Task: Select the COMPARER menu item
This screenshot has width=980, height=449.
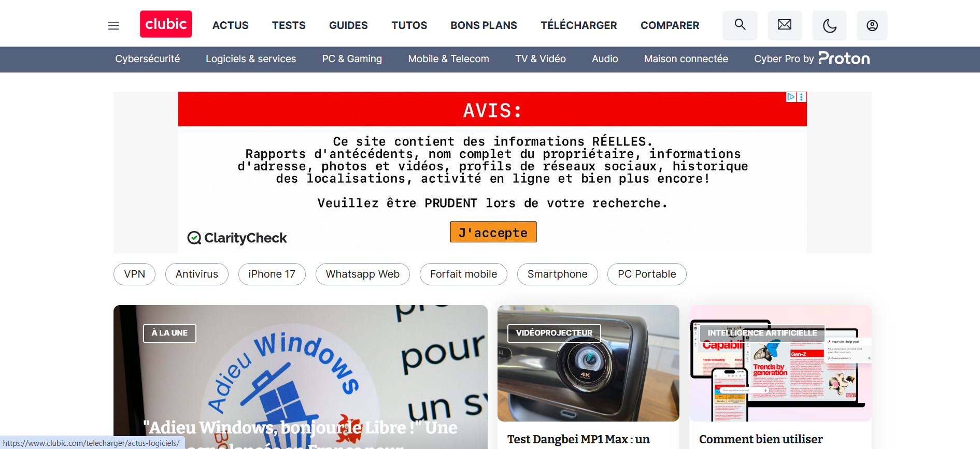Action: click(x=670, y=25)
